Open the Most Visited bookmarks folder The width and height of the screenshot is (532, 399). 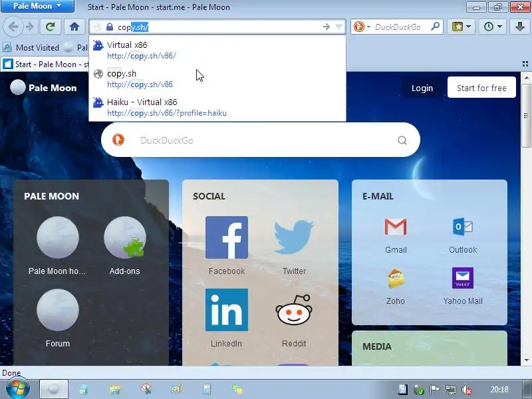[31, 47]
